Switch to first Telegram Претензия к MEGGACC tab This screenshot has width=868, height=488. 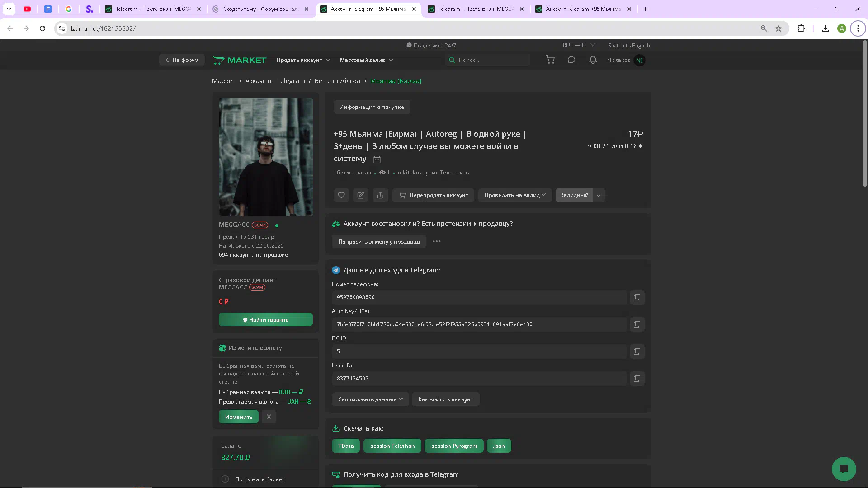click(x=153, y=9)
